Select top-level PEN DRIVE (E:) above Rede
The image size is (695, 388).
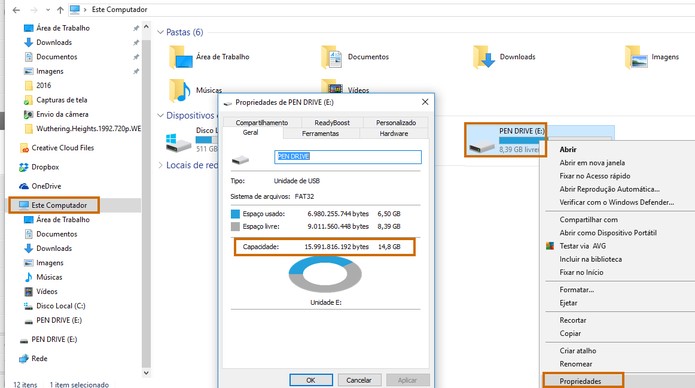pos(54,339)
